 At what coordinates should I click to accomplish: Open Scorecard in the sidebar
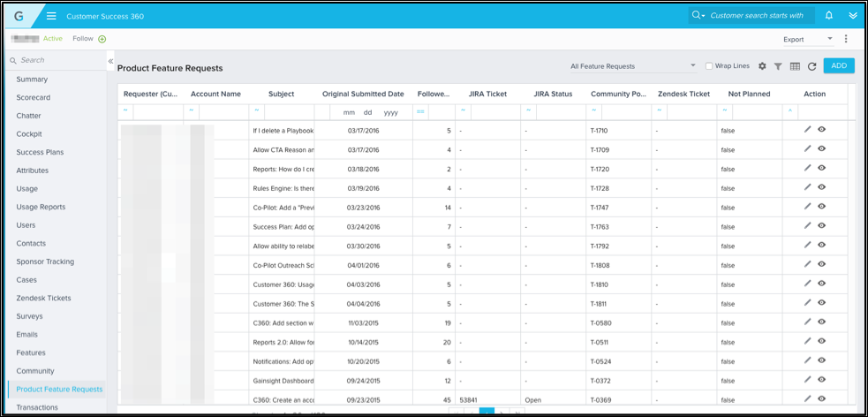(34, 97)
